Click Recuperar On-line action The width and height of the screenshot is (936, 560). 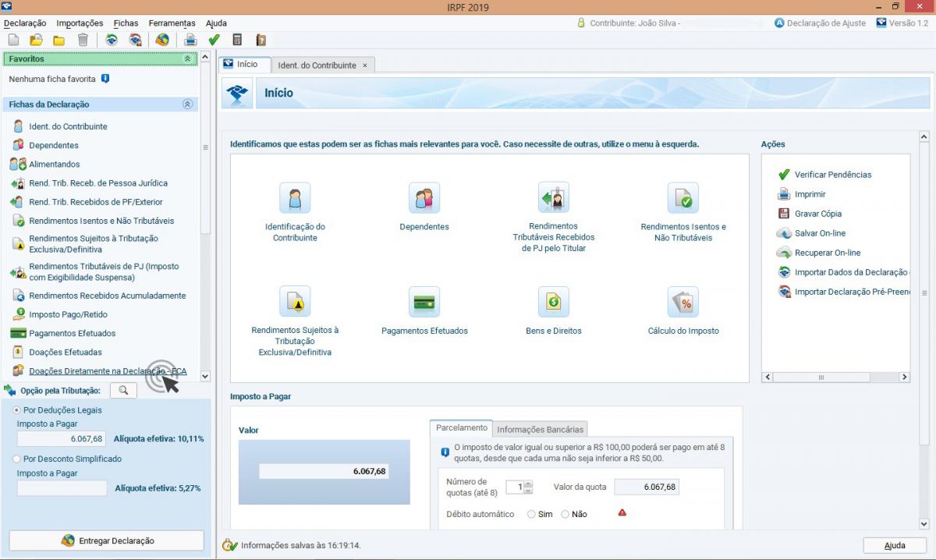point(819,253)
